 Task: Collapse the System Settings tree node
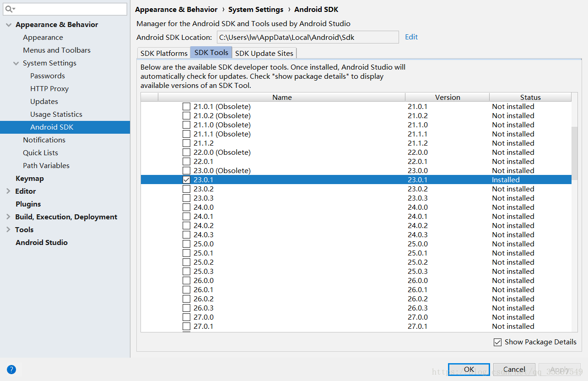tap(16, 63)
